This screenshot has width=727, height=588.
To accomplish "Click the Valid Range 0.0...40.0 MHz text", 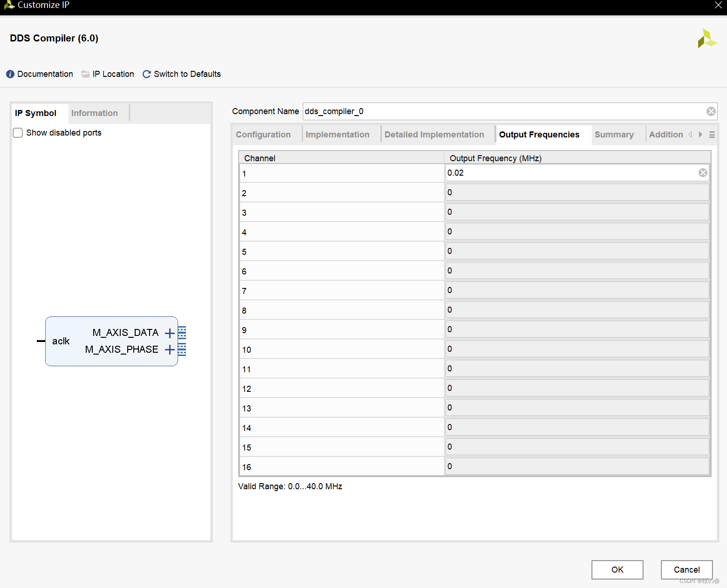I will [x=290, y=486].
